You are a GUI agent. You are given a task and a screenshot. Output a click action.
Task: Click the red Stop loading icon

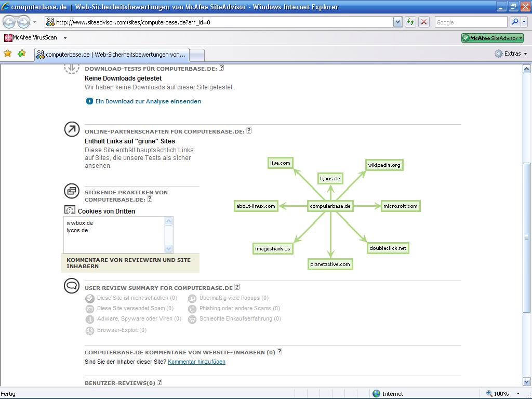tap(424, 22)
